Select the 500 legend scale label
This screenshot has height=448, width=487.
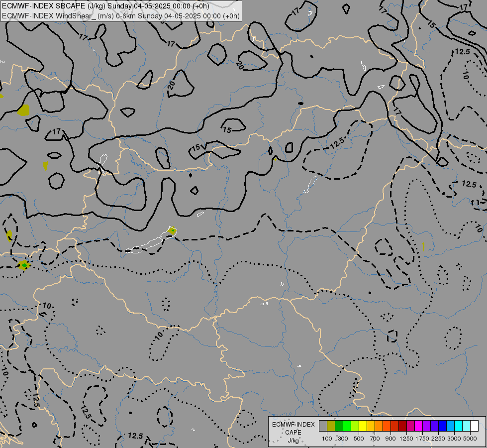(359, 439)
